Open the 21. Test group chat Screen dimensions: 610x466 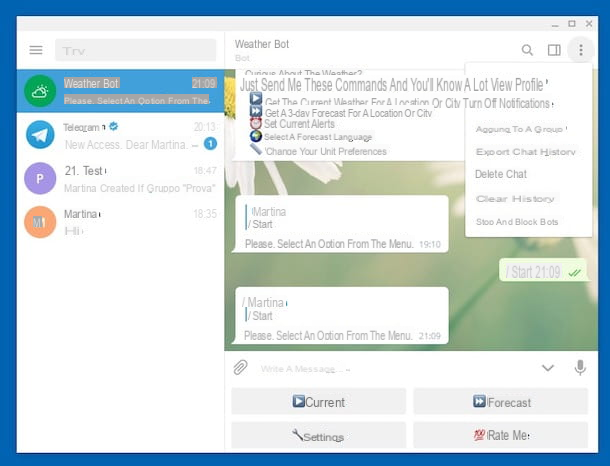point(121,178)
